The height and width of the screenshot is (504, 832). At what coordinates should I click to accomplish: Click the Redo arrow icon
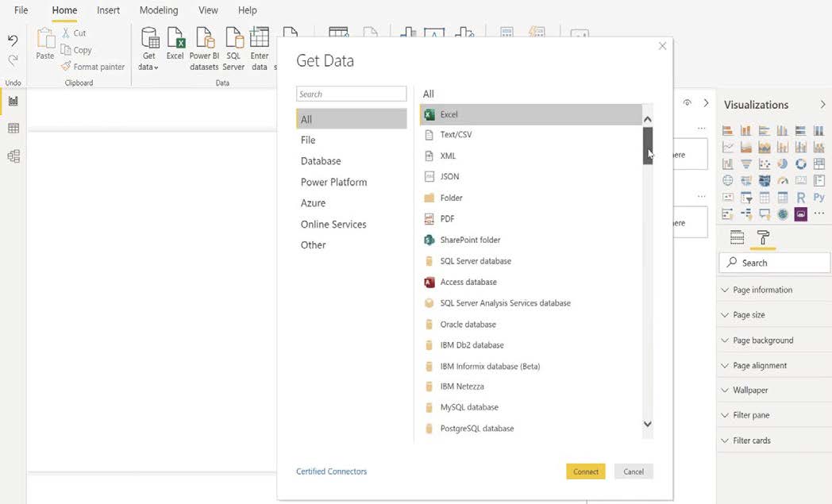(13, 60)
